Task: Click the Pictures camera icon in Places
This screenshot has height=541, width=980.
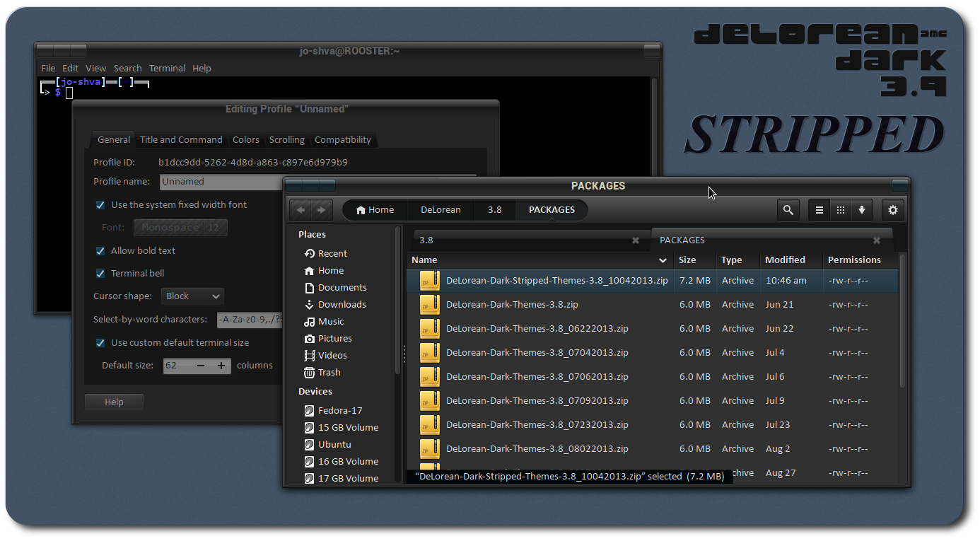Action: [x=310, y=339]
